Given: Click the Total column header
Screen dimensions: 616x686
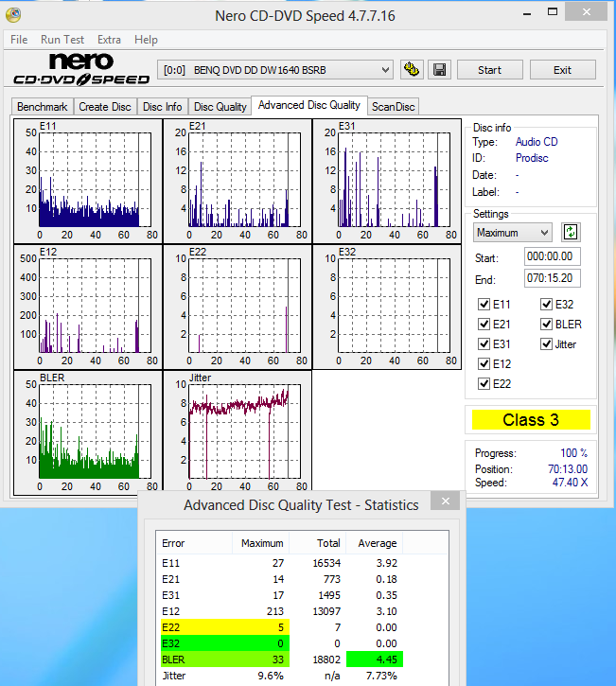Looking at the screenshot, I should pos(318,543).
